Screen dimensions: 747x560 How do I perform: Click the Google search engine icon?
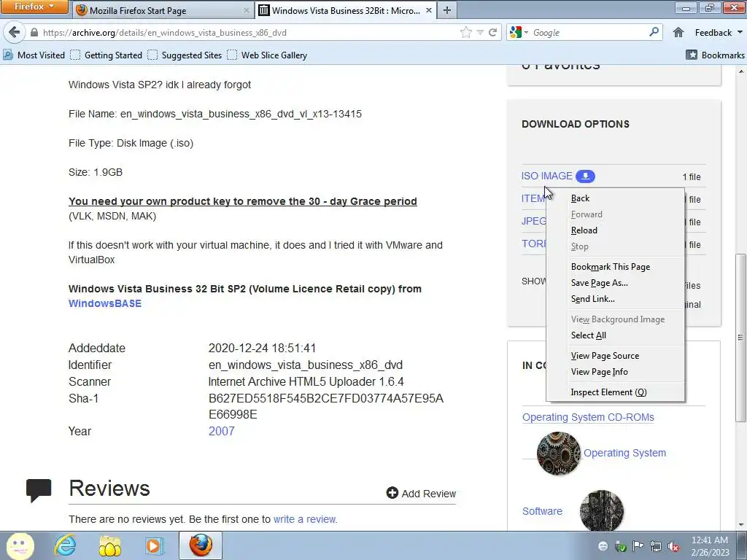(x=516, y=32)
